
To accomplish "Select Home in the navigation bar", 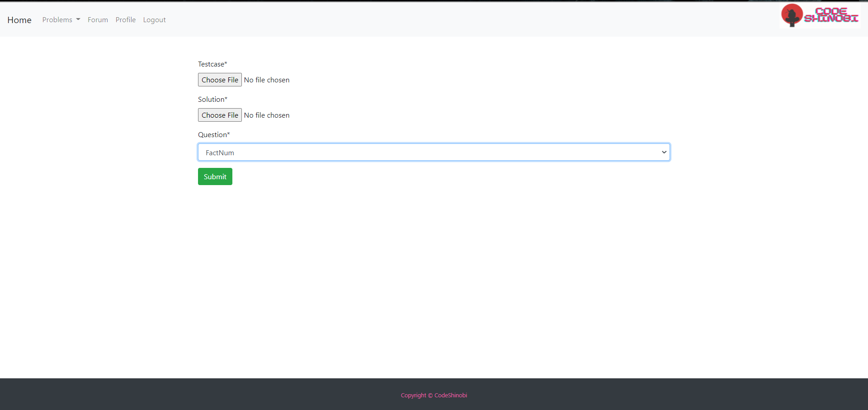I will (x=19, y=20).
